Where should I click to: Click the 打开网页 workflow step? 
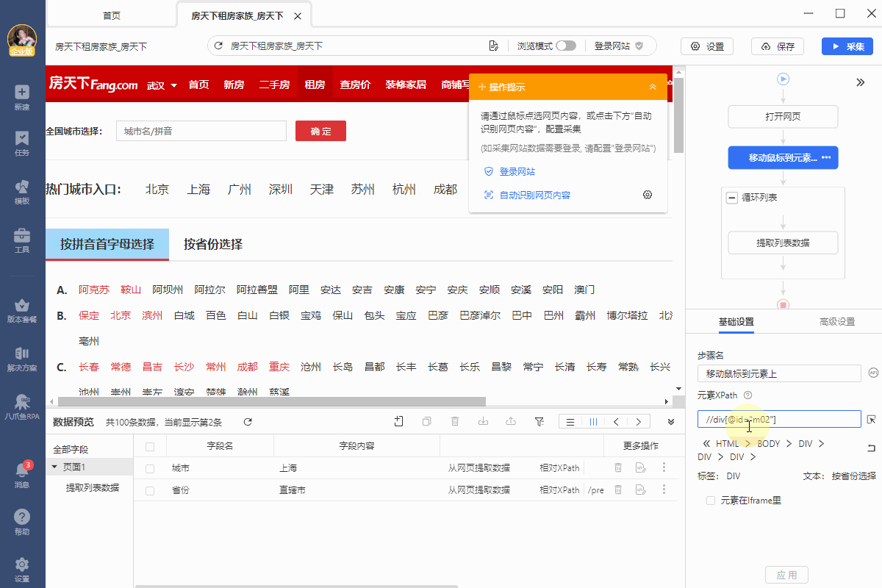tap(783, 116)
